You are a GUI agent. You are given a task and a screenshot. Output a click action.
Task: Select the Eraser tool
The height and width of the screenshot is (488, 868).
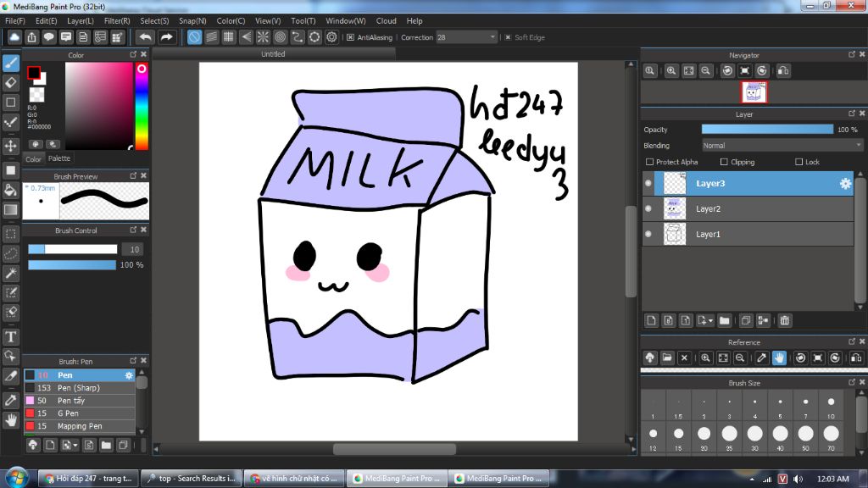11,82
